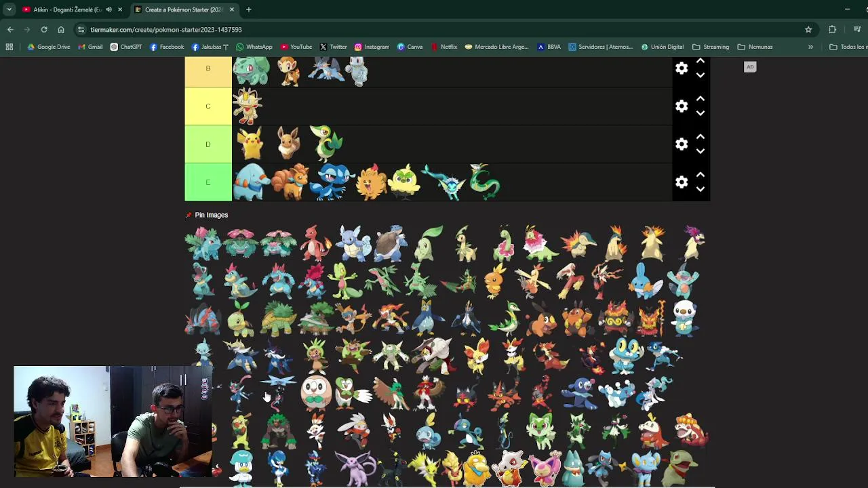Open settings gear for tier B

(x=682, y=68)
